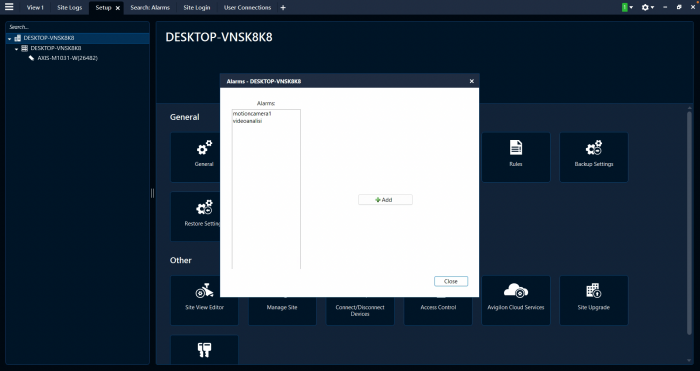Viewport: 700px width, 371px height.
Task: Close the Setup tab
Action: pos(118,8)
